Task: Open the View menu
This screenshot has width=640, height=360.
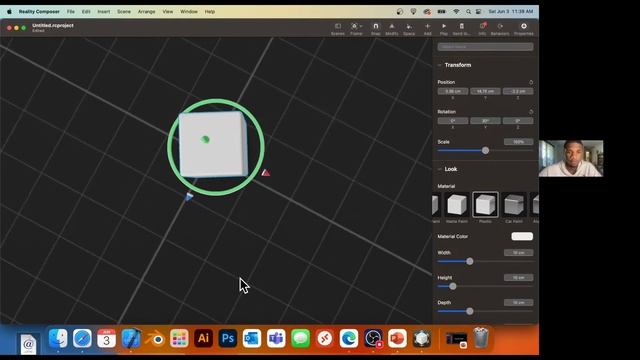Action: [168, 11]
